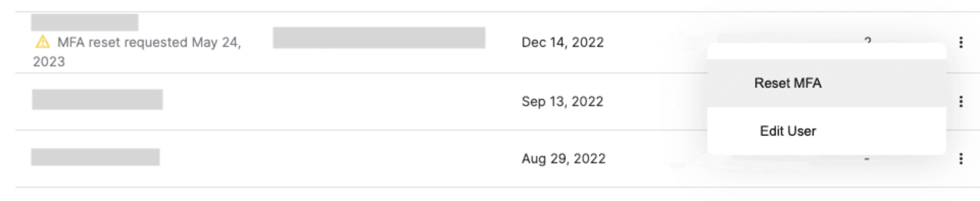980x201 pixels.
Task: Click the yellow MFA warning triangle icon
Action: click(x=42, y=42)
